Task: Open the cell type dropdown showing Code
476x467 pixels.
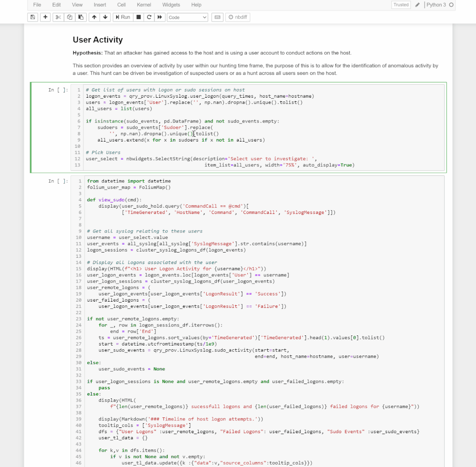Action: click(187, 17)
